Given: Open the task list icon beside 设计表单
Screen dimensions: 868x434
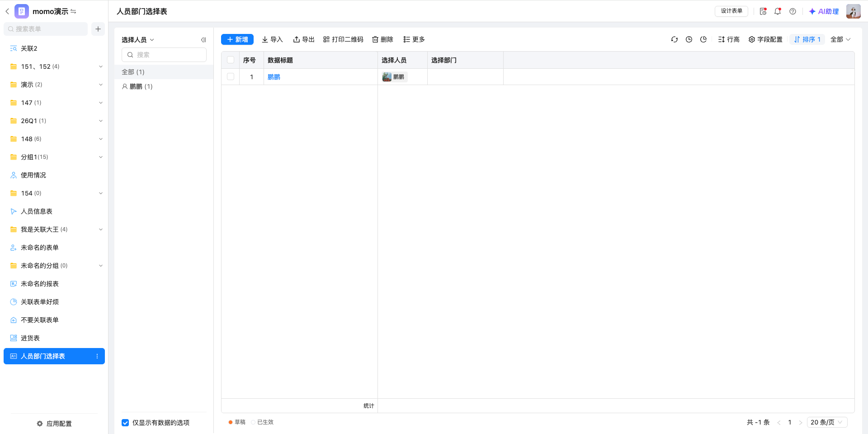Looking at the screenshot, I should [763, 11].
